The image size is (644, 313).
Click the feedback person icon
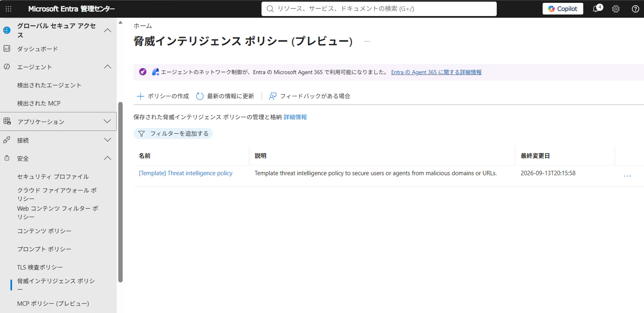point(273,96)
